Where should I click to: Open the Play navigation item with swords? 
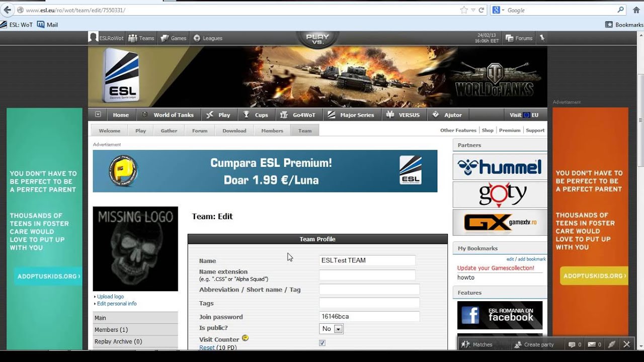click(x=218, y=115)
